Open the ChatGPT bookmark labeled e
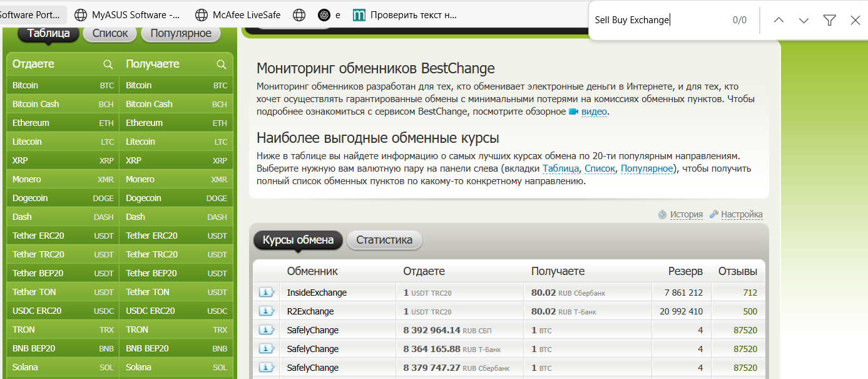 [329, 14]
